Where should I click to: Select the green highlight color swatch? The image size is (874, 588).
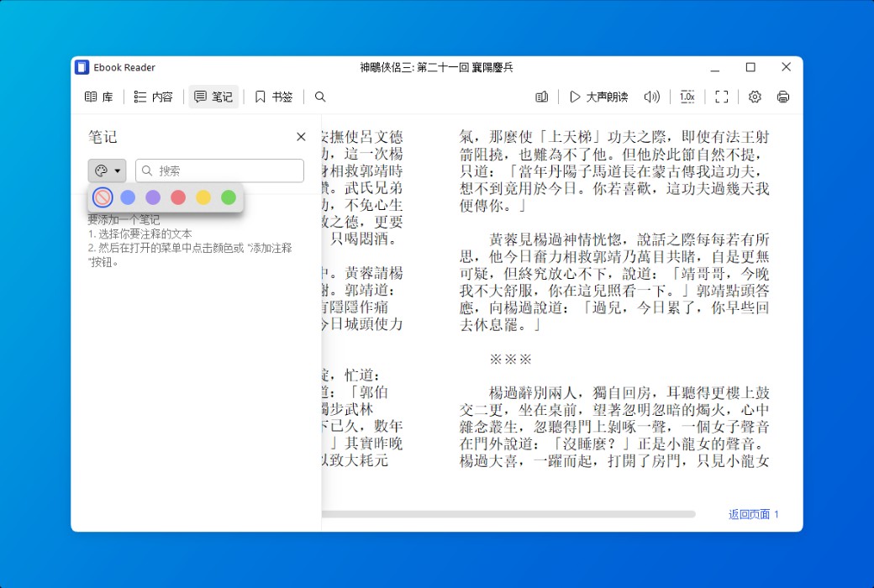click(x=228, y=197)
